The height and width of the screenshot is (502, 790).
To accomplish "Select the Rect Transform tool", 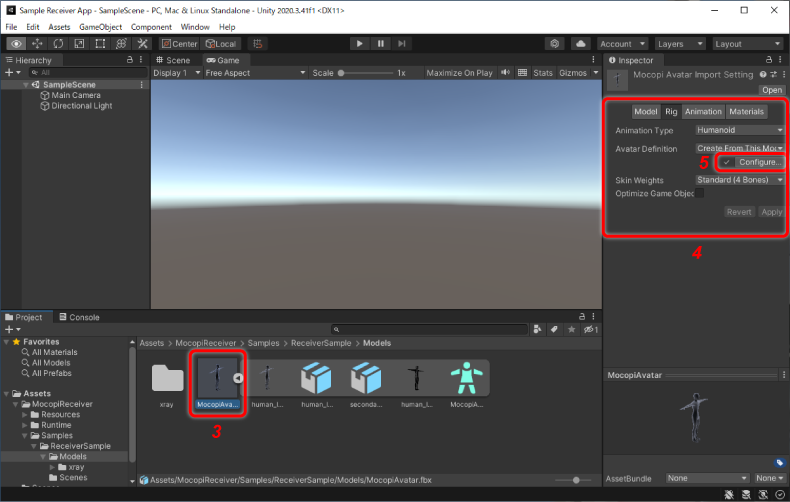I will tap(100, 44).
